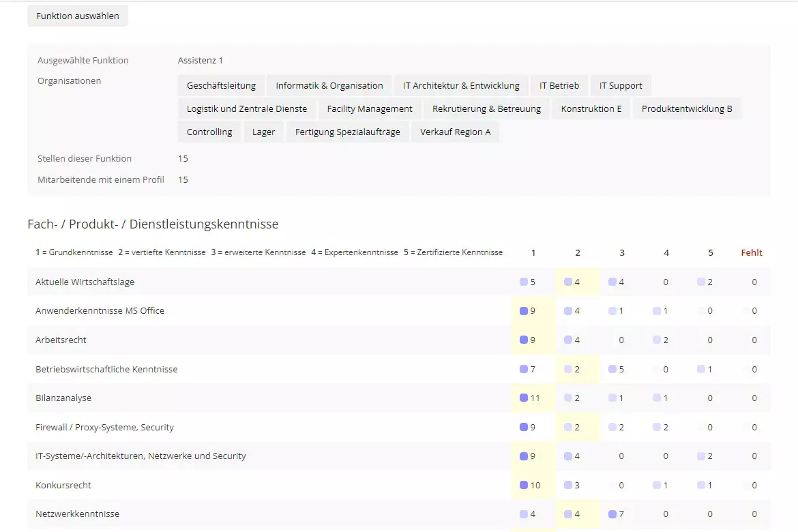The height and width of the screenshot is (532, 798).
Task: Open the IT Architektur & Entwicklung tag
Action: tap(461, 86)
